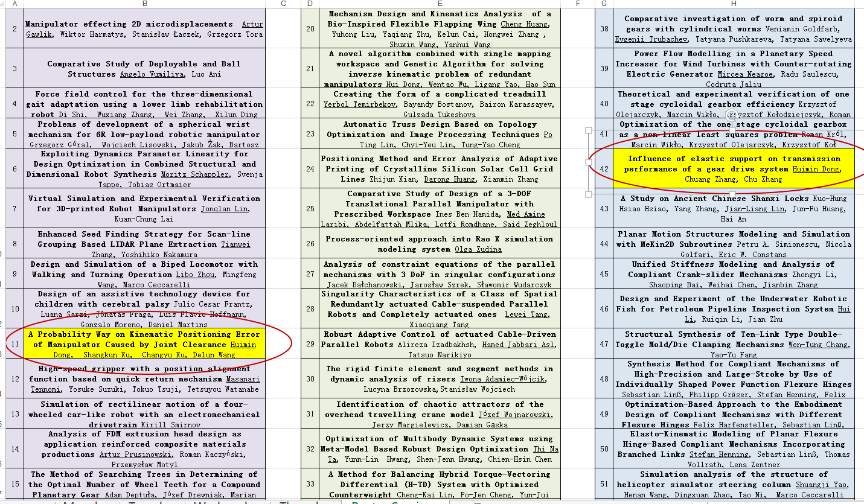Select 'Underwater Robotic Fish' pipeline inspection cell

pos(734,308)
